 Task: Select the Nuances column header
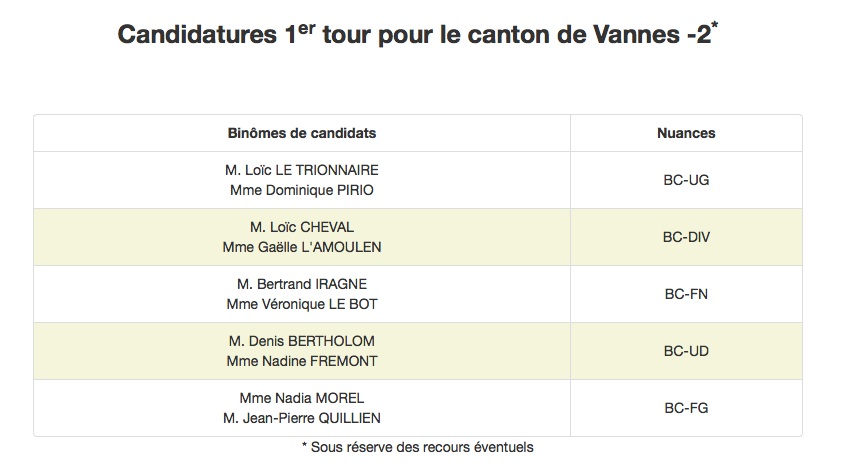coord(686,133)
